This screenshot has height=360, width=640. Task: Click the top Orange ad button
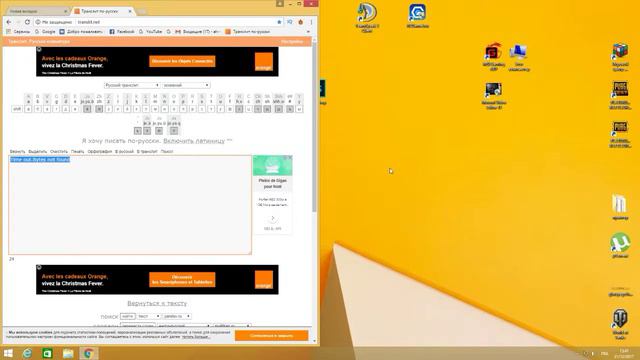pyautogui.click(x=182, y=61)
